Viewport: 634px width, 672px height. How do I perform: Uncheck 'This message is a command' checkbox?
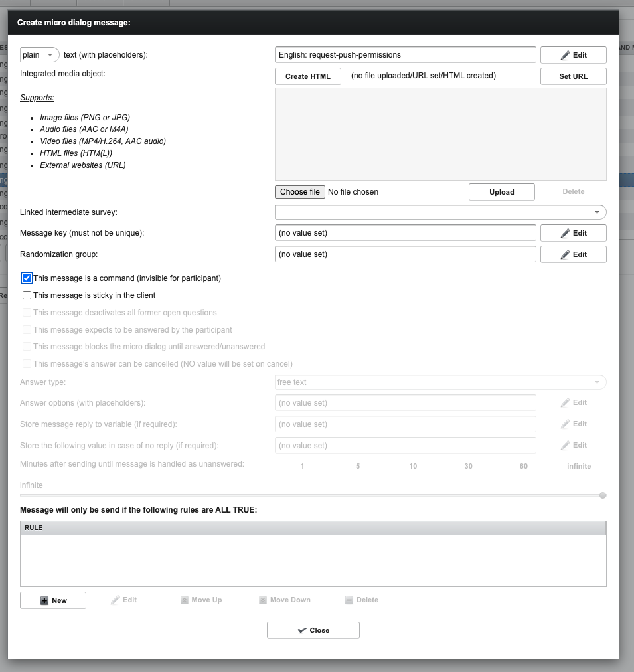point(27,278)
